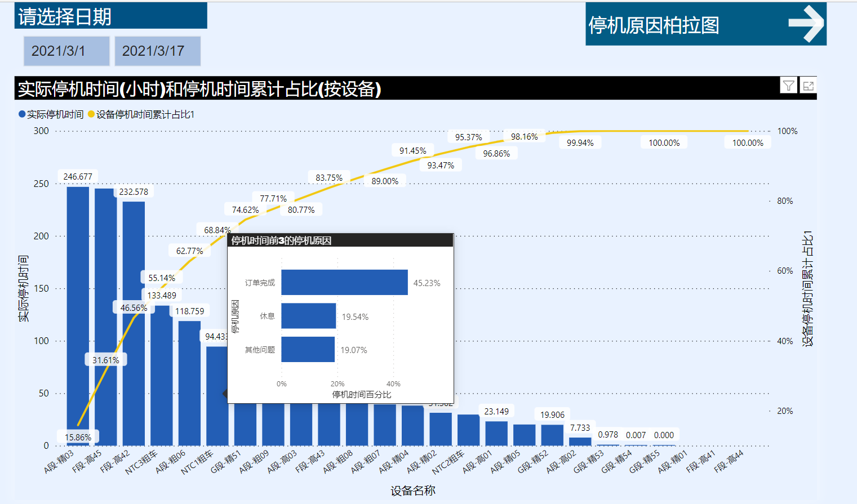Click the NTC3粗车 bar labeled 133.489
The image size is (857, 504).
(x=162, y=376)
